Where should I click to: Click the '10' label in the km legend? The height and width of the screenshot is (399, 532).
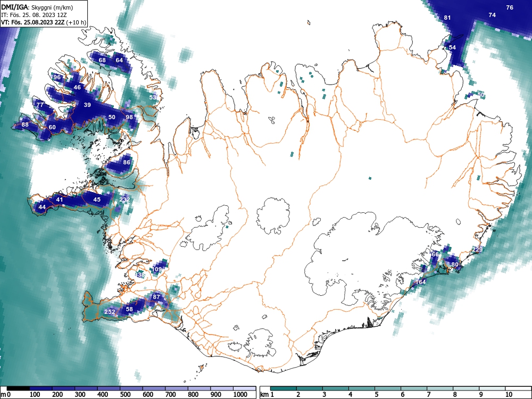pyautogui.click(x=509, y=395)
